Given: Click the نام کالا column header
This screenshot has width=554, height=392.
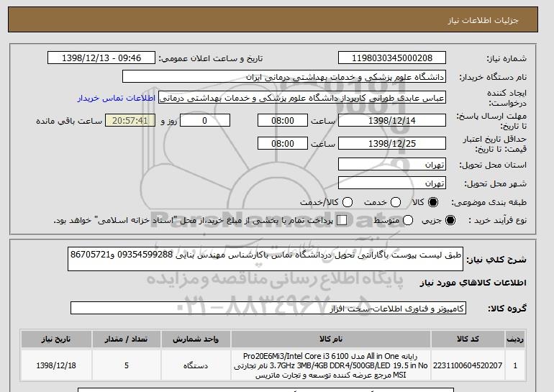Looking at the screenshot, I should (331, 339).
